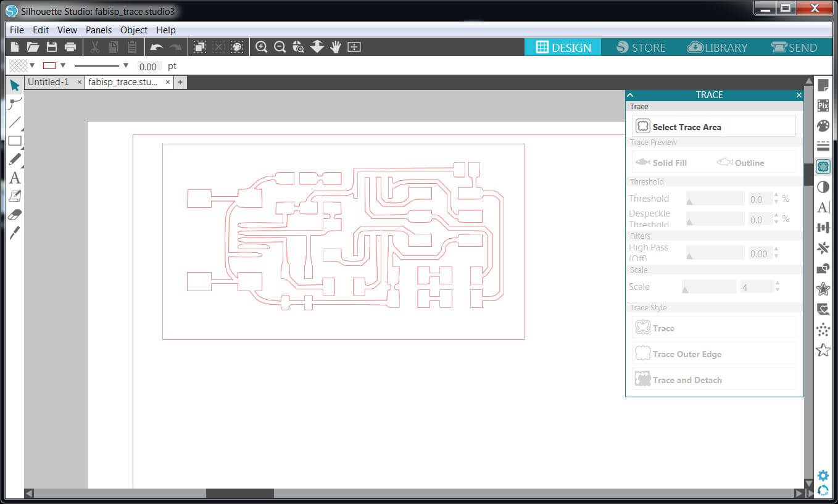Open the Panels menu

99,30
